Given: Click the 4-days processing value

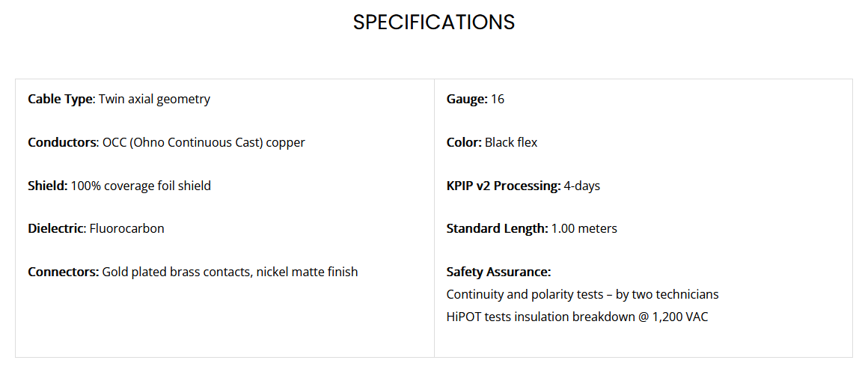Looking at the screenshot, I should pyautogui.click(x=582, y=186).
